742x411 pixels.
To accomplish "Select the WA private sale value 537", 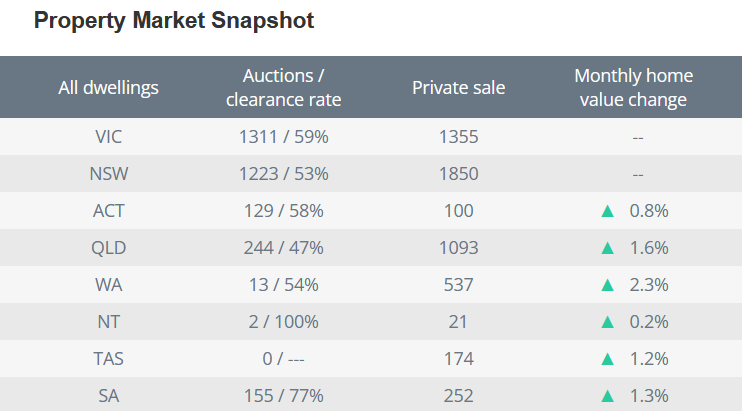I will pos(458,285).
